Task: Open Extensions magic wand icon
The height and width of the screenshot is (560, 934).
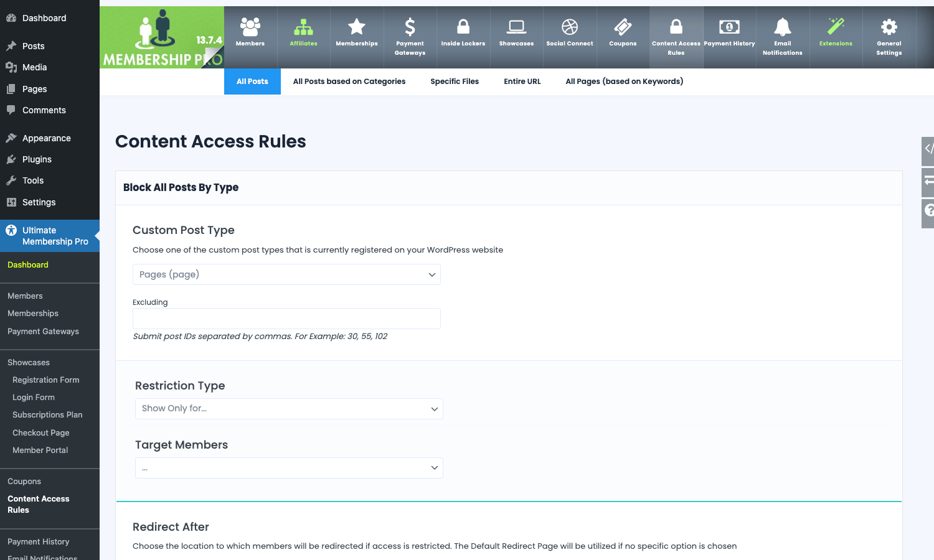Action: click(x=836, y=27)
